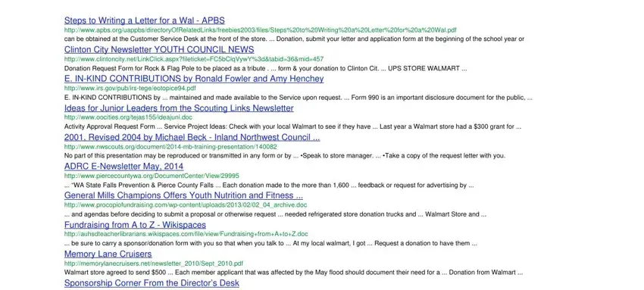Open Fundraising from A to Z - Wikispaces
Screen dimensions: 644x290
[135, 225]
